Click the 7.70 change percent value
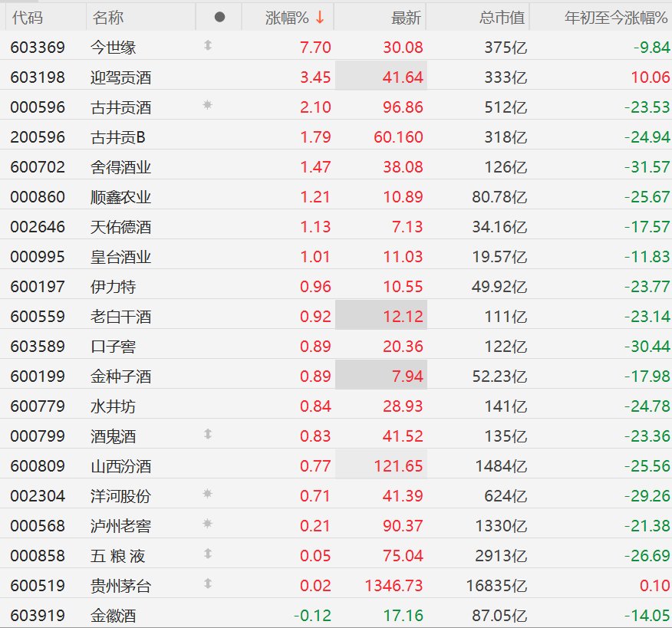Viewport: 672px width, 628px height. pos(315,47)
